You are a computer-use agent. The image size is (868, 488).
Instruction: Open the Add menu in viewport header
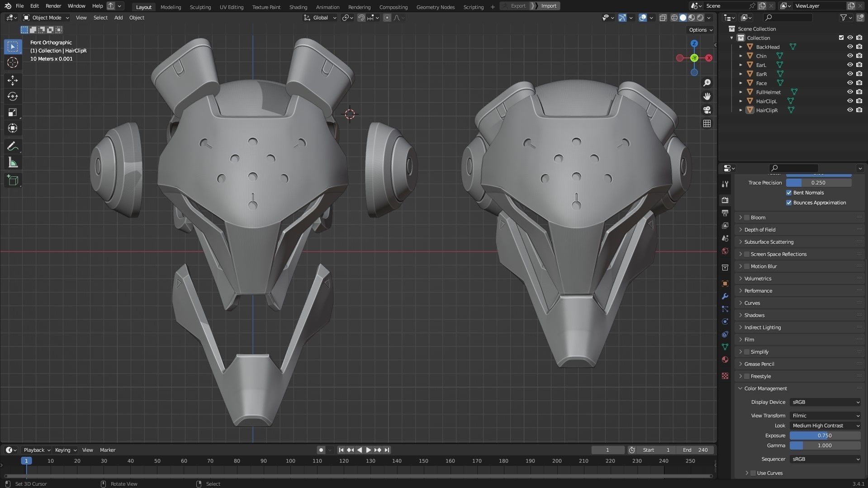pyautogui.click(x=118, y=18)
